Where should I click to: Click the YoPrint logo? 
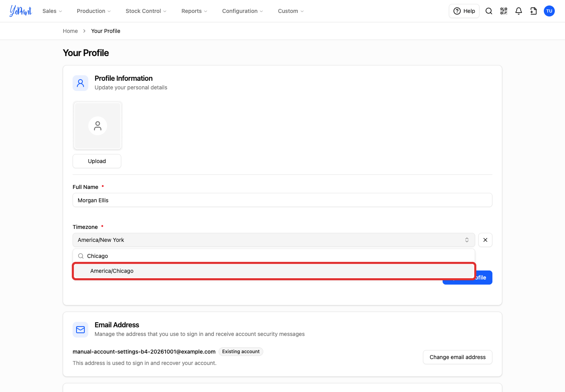[21, 11]
